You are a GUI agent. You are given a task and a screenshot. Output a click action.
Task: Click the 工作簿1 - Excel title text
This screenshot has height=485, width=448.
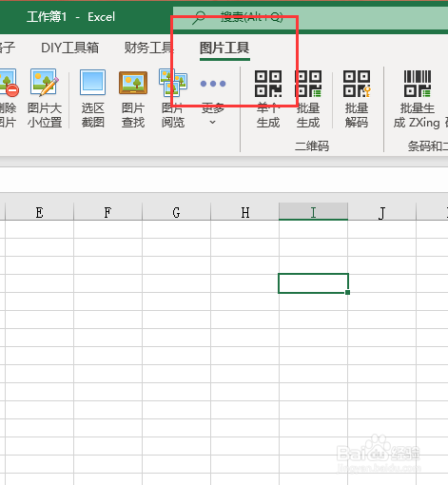(x=70, y=17)
